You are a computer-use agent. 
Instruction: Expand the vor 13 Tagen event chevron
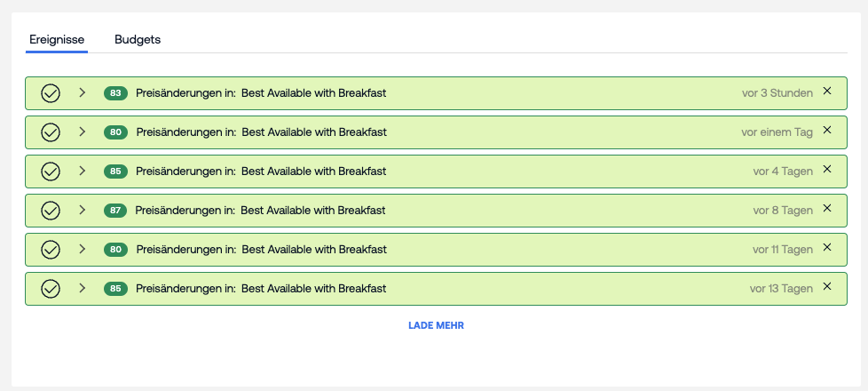pyautogui.click(x=82, y=288)
